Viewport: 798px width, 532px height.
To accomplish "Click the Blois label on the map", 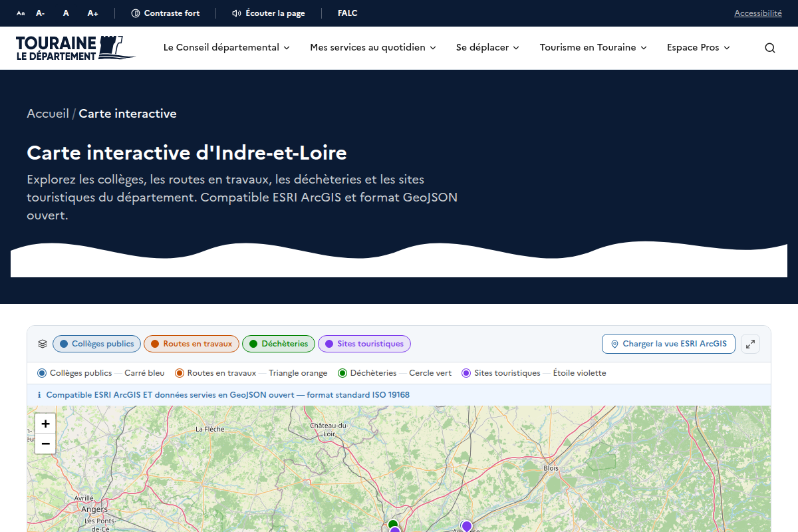I will click(551, 468).
